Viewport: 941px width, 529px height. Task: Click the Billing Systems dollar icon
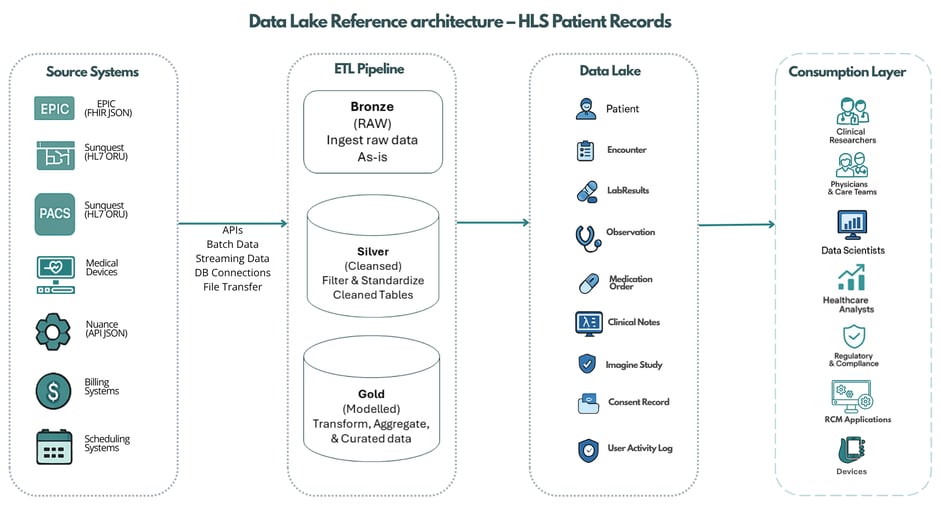pyautogui.click(x=53, y=391)
